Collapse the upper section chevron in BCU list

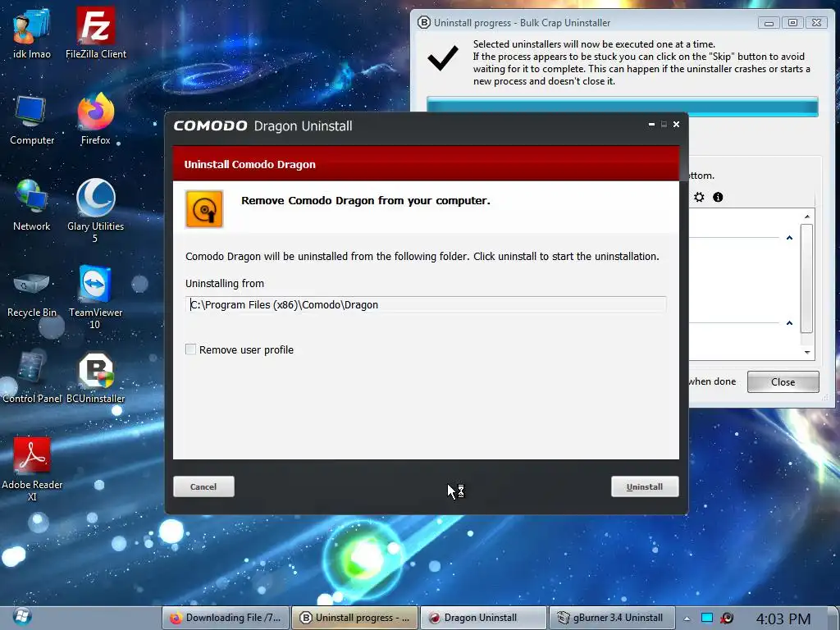tap(789, 237)
